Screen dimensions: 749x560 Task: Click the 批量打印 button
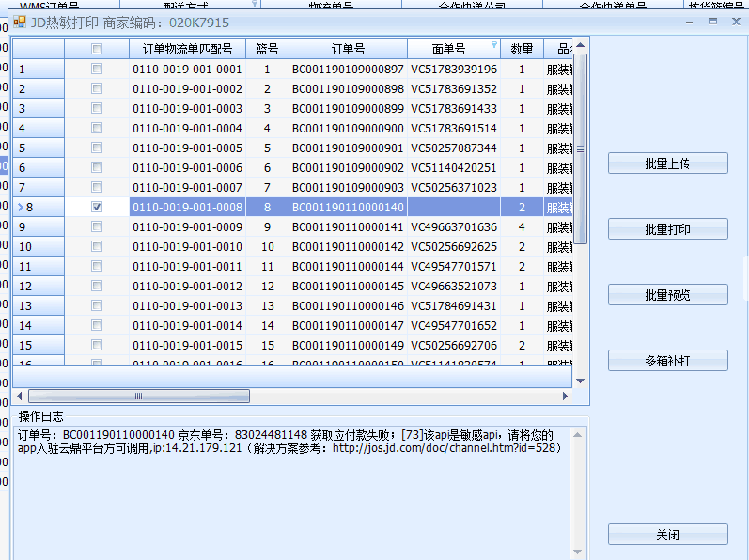coord(668,229)
